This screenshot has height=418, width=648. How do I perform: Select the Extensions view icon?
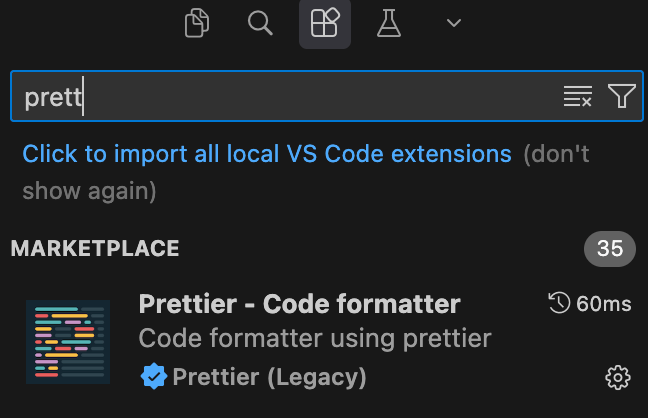pos(325,23)
